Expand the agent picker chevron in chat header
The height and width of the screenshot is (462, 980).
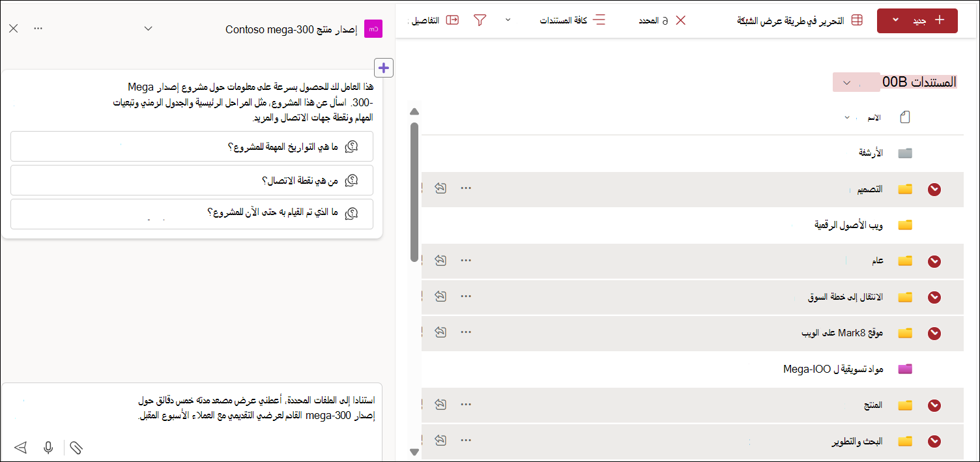(x=149, y=29)
